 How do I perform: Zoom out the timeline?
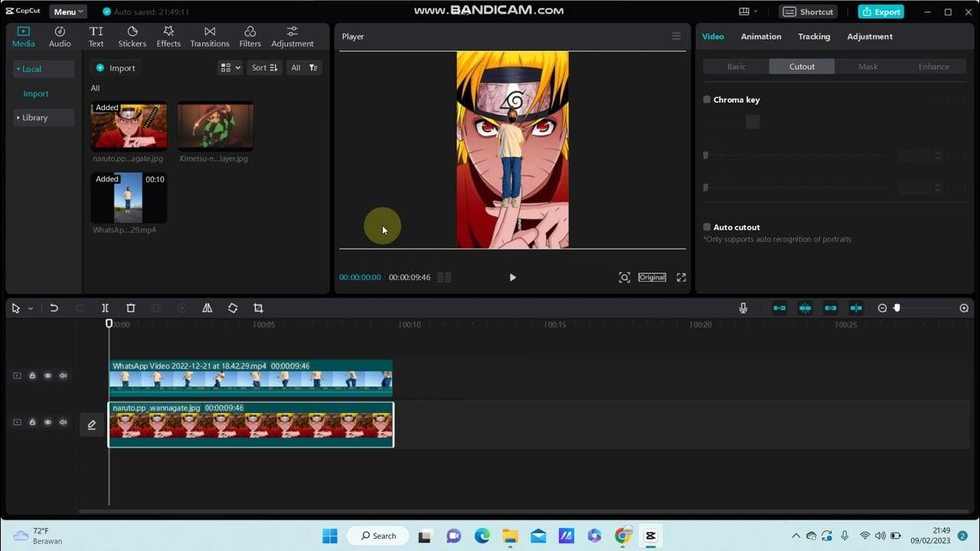(x=882, y=308)
